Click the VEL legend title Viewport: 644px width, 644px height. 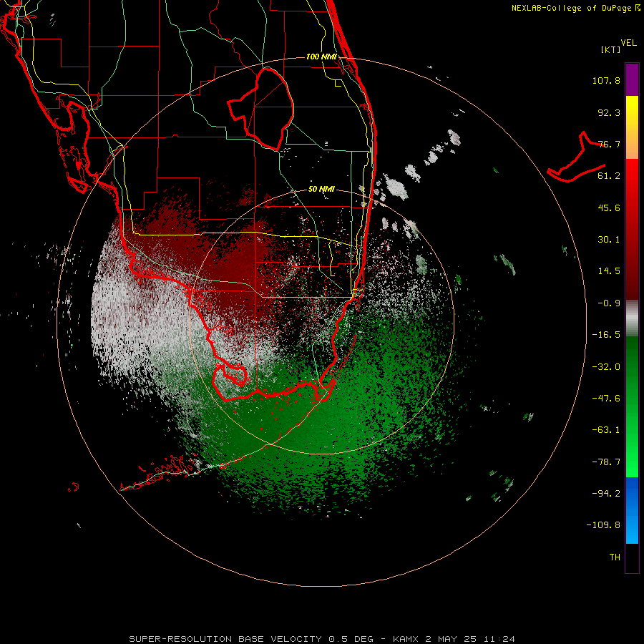(628, 43)
